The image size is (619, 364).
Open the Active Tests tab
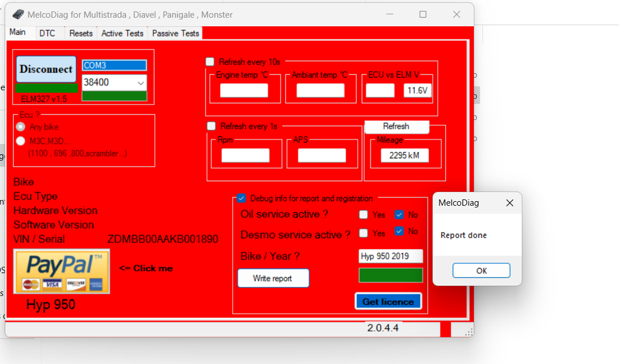click(122, 33)
